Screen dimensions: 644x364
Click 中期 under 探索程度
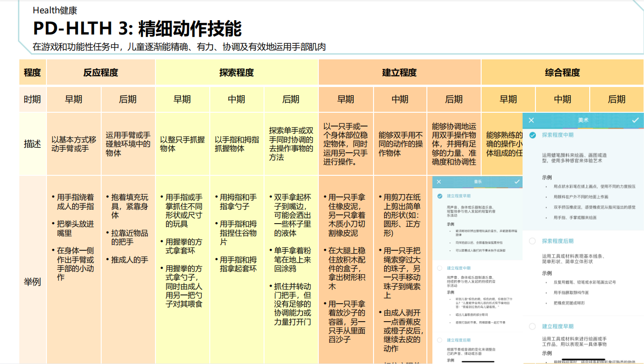[x=236, y=99]
